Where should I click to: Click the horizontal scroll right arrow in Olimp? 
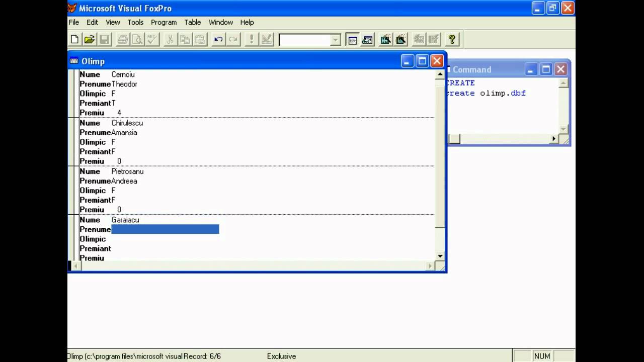coord(430,266)
